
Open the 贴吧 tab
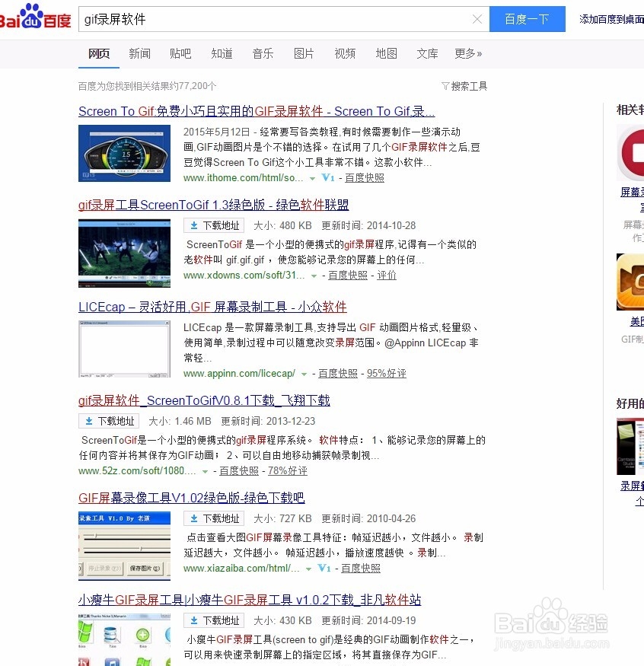pyautogui.click(x=180, y=53)
